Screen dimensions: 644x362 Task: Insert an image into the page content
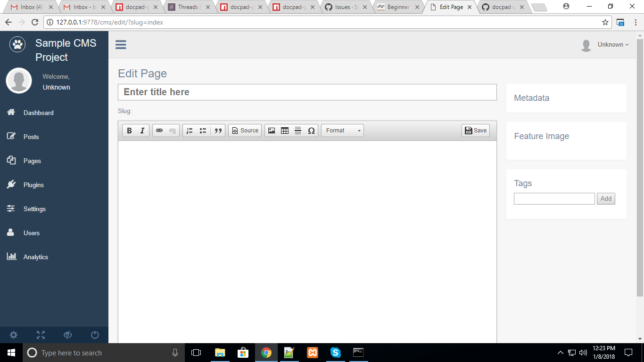(x=272, y=131)
